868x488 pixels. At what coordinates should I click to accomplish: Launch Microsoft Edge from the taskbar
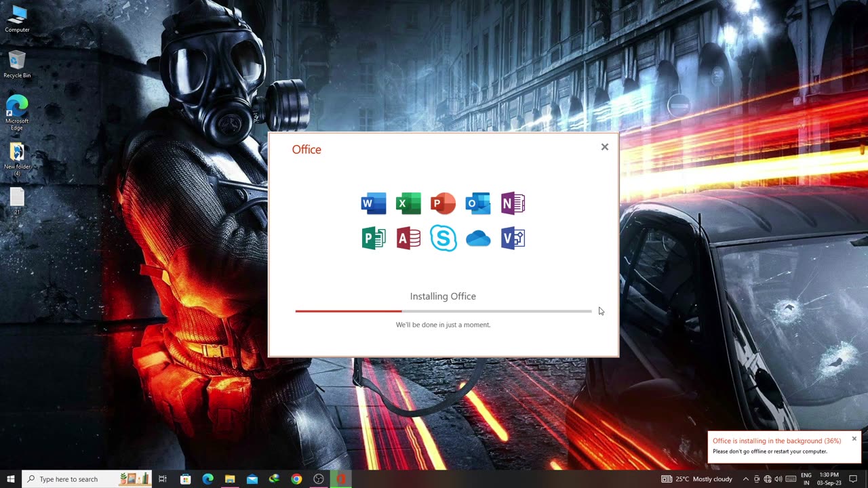coord(208,479)
